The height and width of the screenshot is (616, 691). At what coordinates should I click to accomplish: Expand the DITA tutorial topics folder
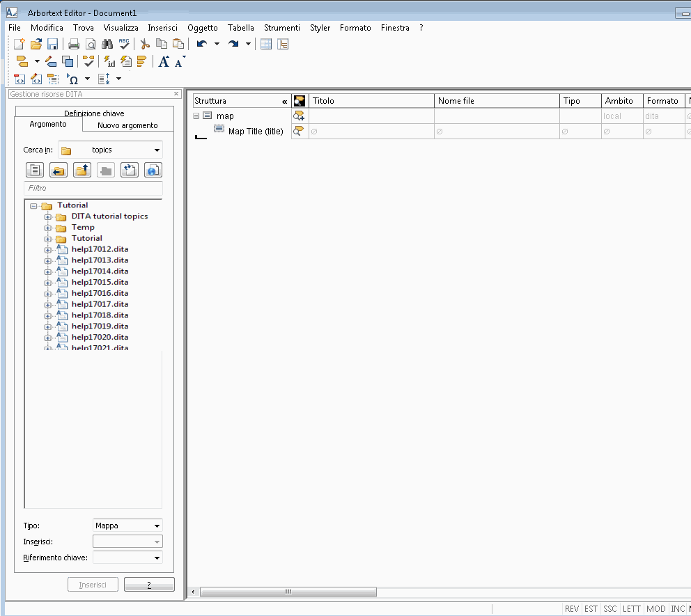[47, 217]
